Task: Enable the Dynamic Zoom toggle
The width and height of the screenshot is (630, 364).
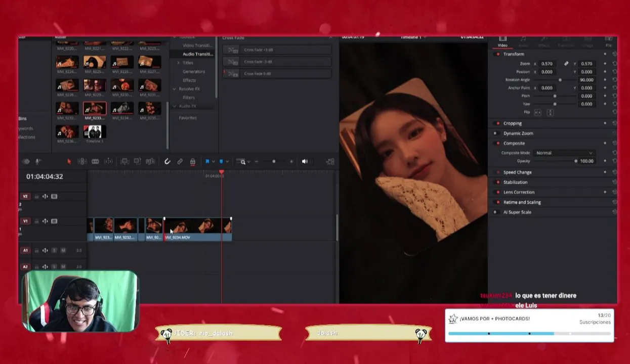Action: [x=495, y=133]
